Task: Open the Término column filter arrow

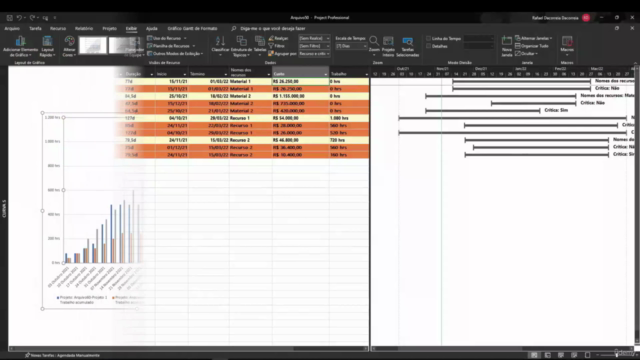Action: pos(225,74)
